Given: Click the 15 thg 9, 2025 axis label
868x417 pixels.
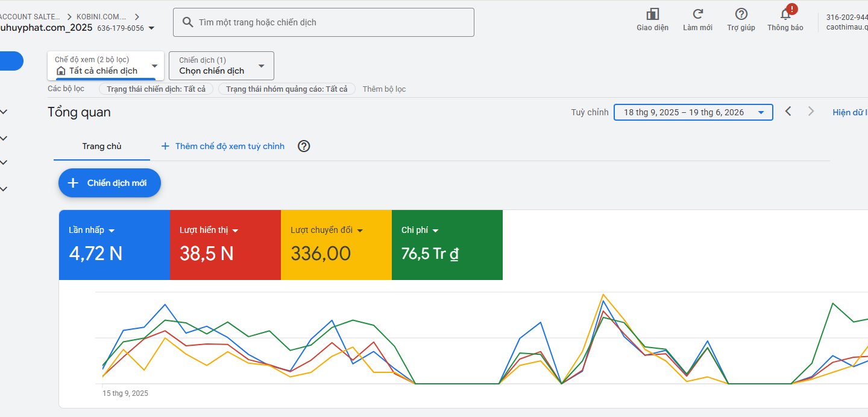Looking at the screenshot, I should pos(125,393).
